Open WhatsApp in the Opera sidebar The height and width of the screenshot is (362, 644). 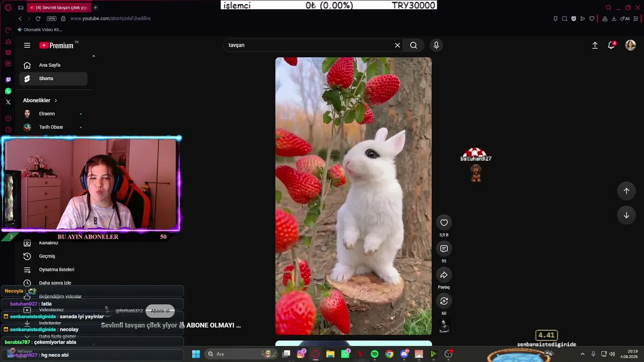tap(8, 91)
